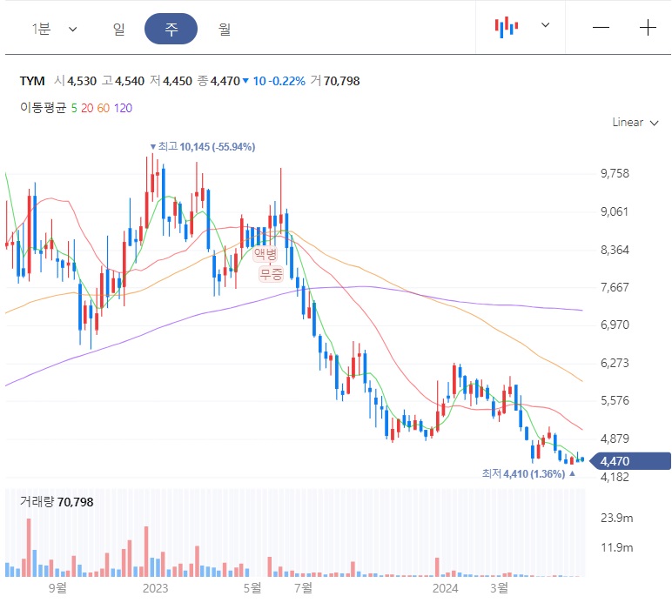Screen dimensions: 672x616
Task: Click the TYM ticker name
Action: pos(32,81)
